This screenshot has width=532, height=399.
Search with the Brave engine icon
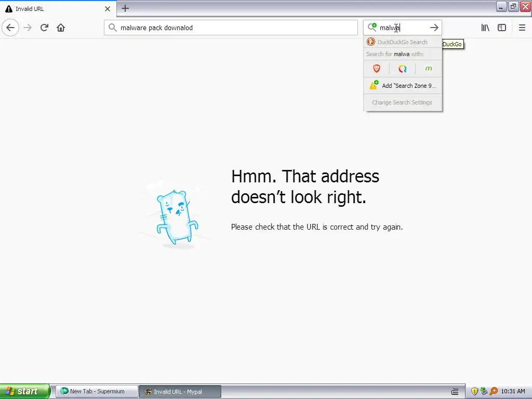(377, 69)
